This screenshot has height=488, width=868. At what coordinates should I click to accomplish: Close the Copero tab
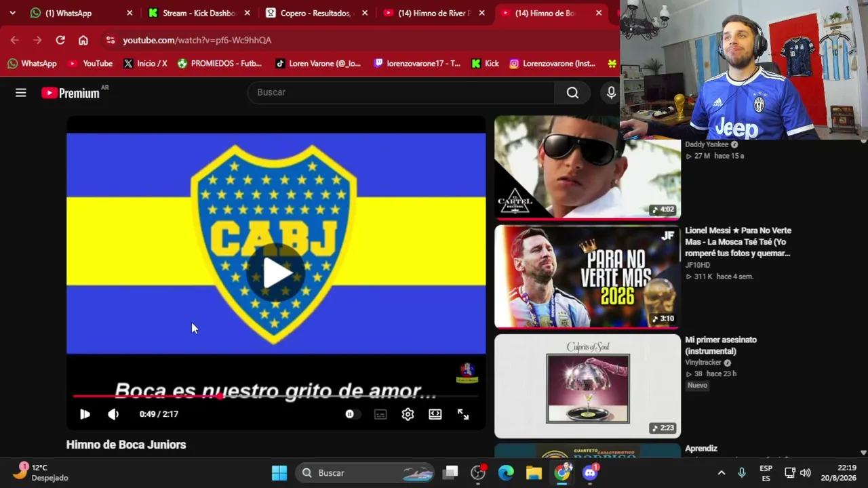(365, 13)
